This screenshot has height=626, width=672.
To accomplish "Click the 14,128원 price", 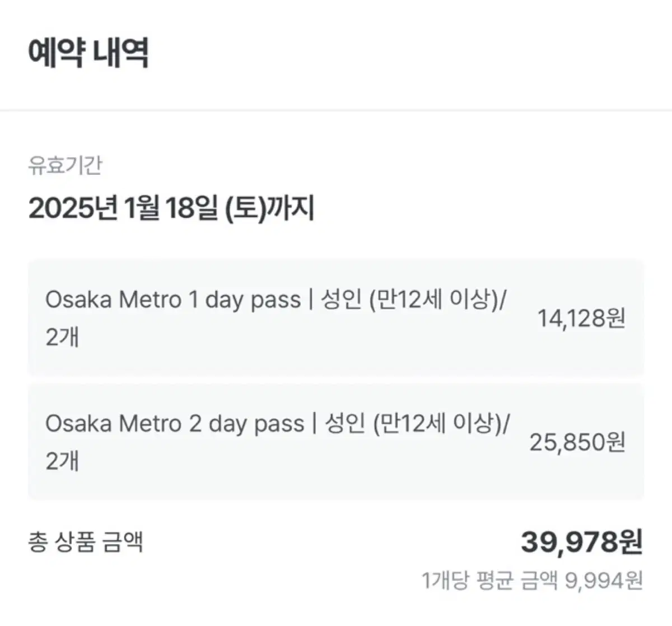I will (581, 318).
